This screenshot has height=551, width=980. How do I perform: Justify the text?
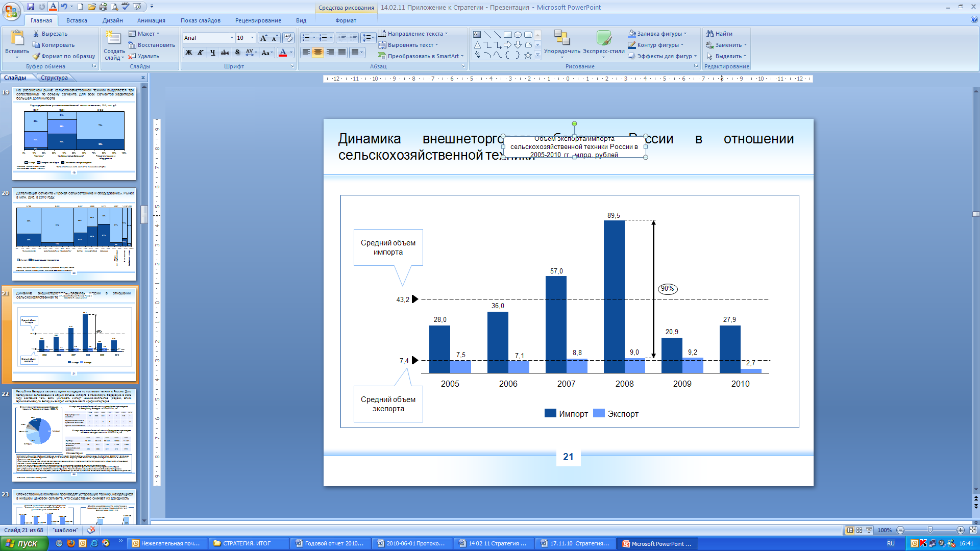click(341, 53)
